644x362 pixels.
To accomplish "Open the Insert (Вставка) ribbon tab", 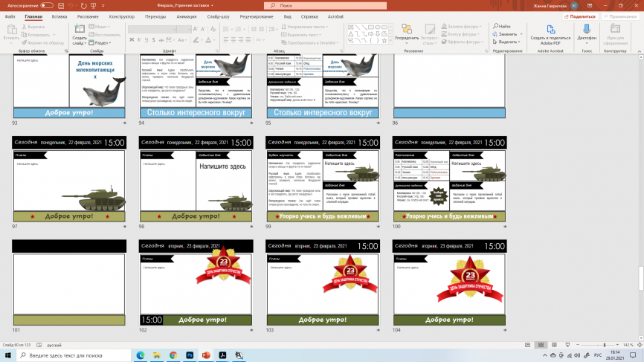I will (x=59, y=16).
